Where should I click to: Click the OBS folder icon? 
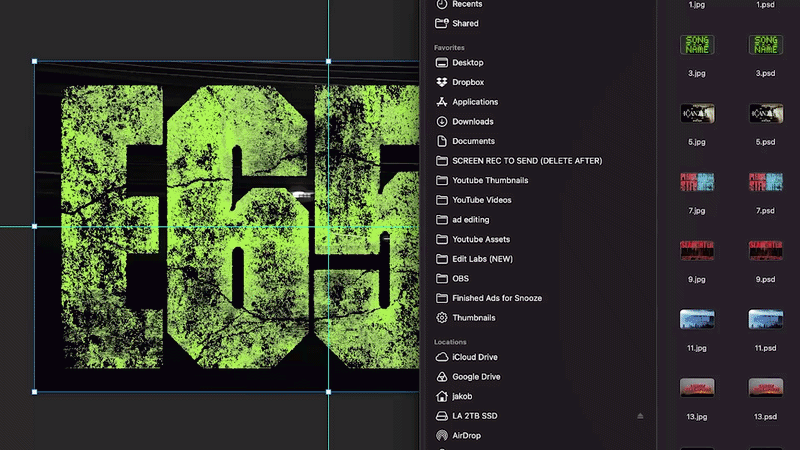click(442, 279)
